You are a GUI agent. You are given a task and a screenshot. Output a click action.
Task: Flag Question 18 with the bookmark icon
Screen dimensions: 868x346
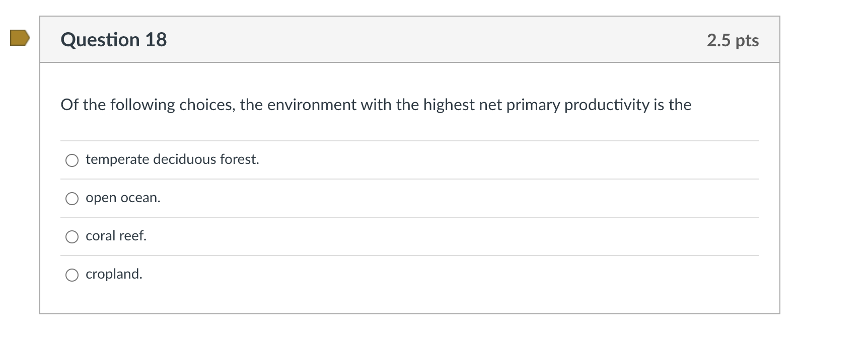click(x=20, y=38)
